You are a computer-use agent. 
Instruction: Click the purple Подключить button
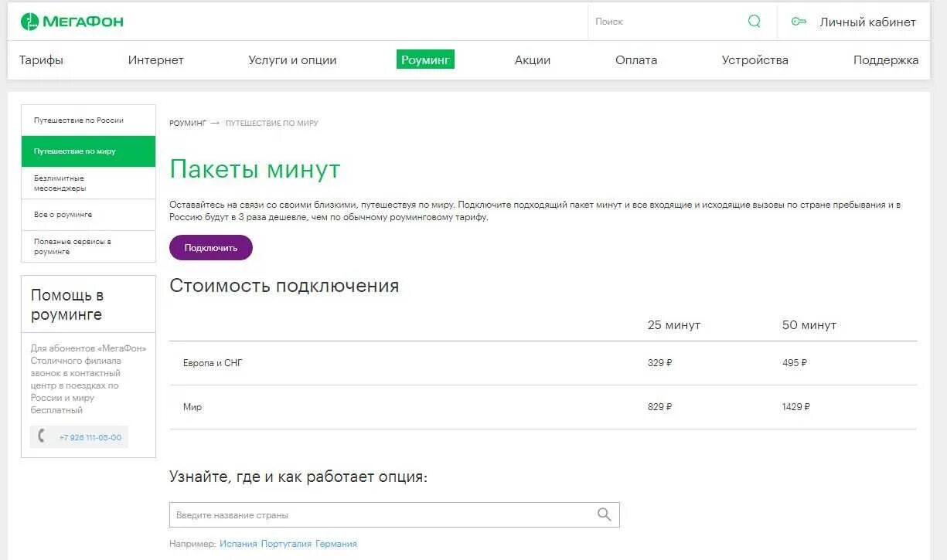(x=211, y=248)
